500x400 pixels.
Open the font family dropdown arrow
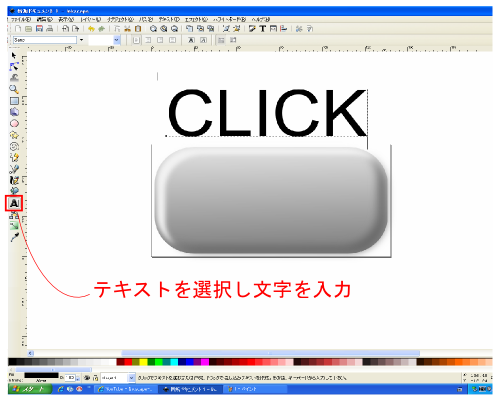click(81, 40)
